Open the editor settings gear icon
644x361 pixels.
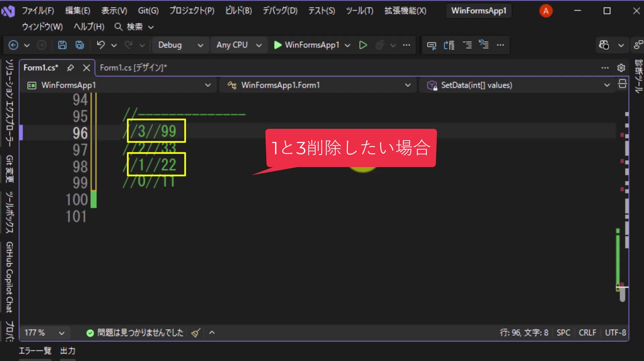point(621,68)
